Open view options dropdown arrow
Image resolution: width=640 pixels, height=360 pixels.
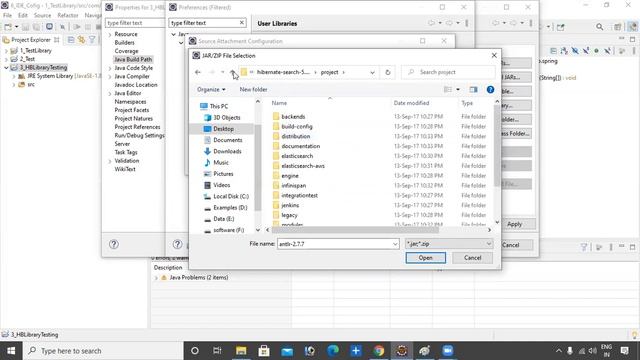pyautogui.click(x=458, y=89)
